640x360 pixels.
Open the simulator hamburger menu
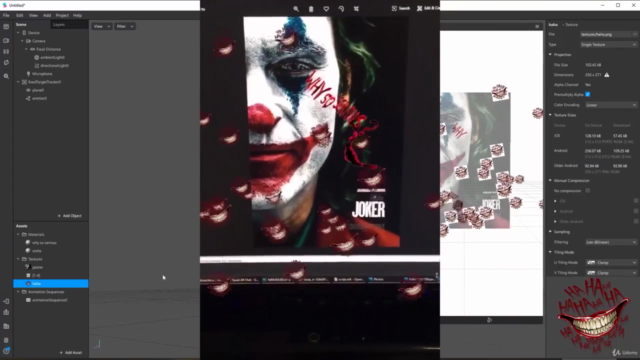[537, 26]
